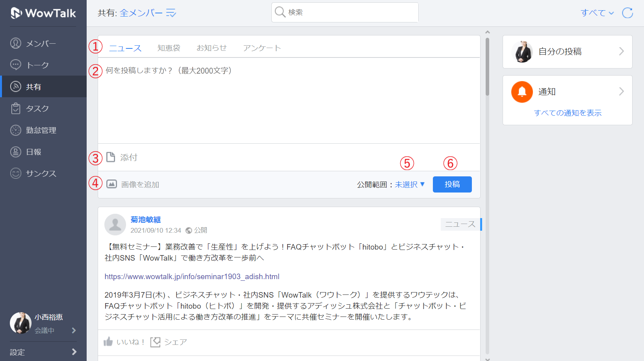Image resolution: width=644 pixels, height=361 pixels.
Task: Open the 日報 daily report section
Action: (x=43, y=152)
